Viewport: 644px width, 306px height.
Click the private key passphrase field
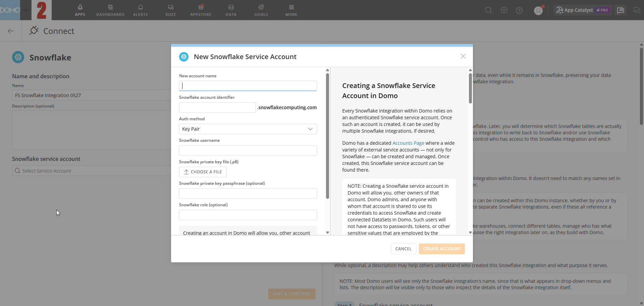[248, 193]
